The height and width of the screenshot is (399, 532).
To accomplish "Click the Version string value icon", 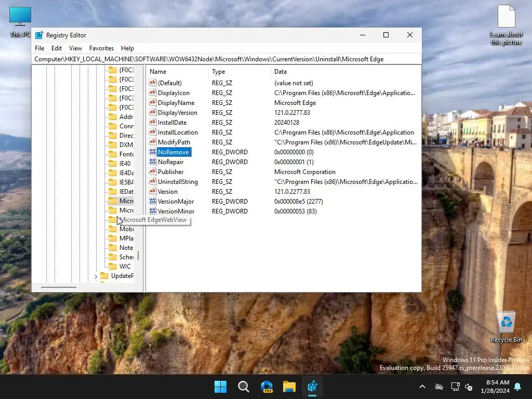I will 153,191.
